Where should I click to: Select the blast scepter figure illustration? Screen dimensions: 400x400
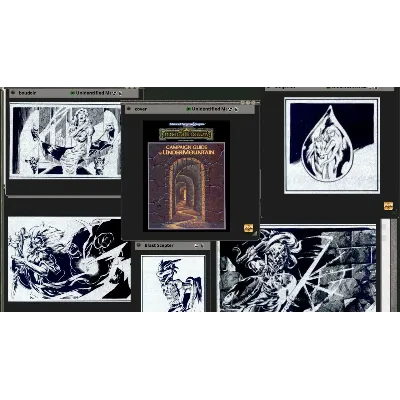(x=173, y=284)
